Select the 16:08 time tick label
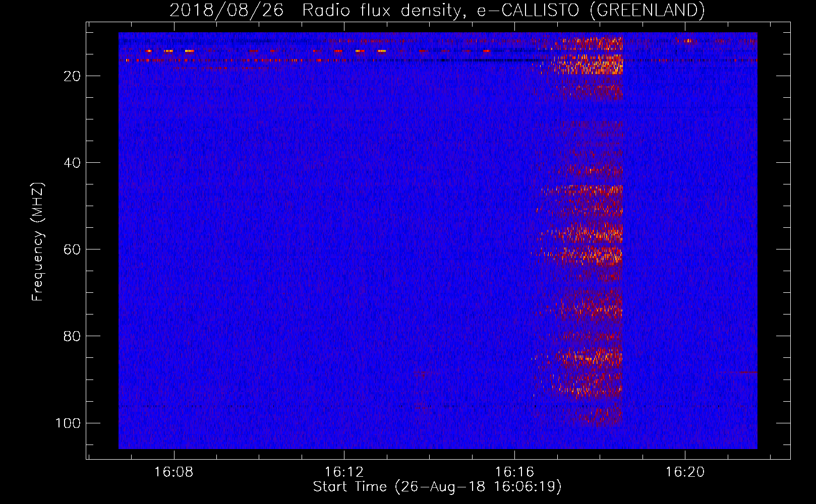 [173, 472]
